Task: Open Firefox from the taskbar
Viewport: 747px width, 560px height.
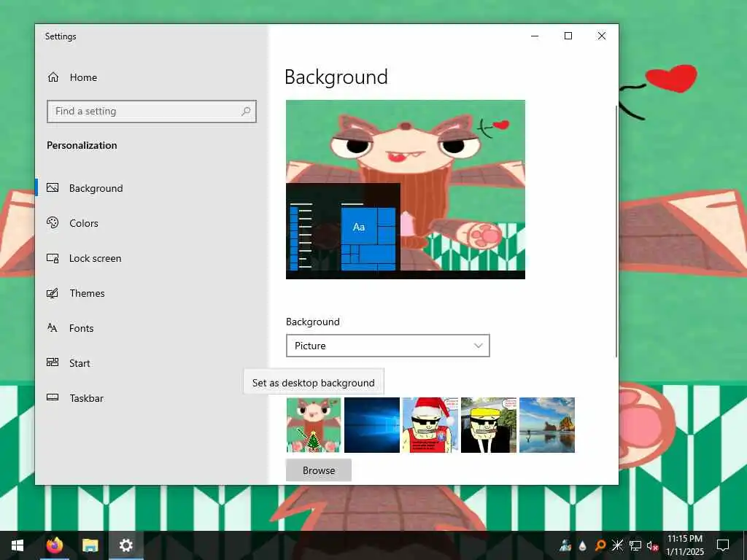Action: [55, 545]
